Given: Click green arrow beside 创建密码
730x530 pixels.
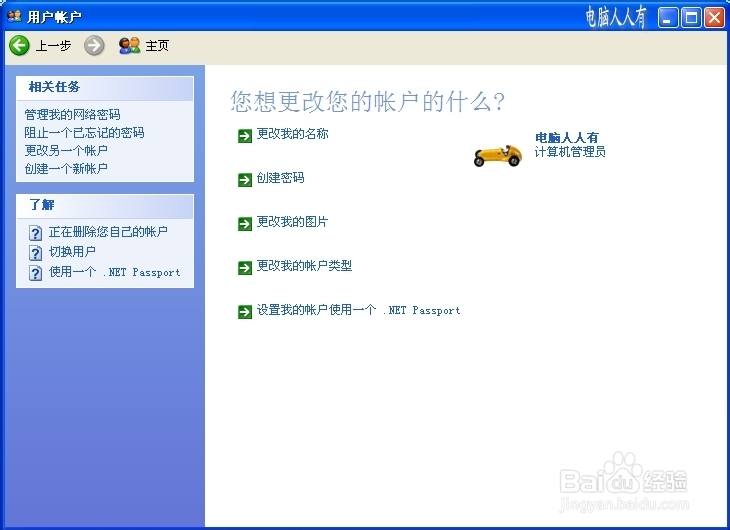Looking at the screenshot, I should (x=245, y=179).
